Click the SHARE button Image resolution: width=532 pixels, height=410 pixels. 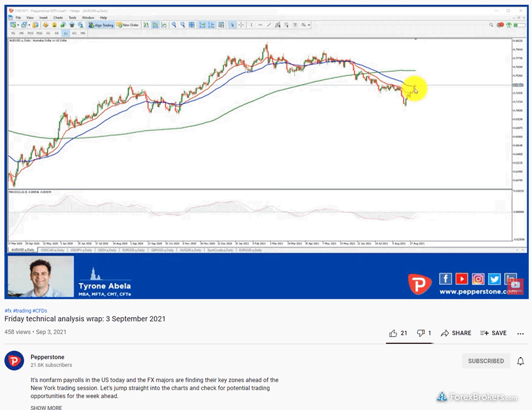coord(456,333)
